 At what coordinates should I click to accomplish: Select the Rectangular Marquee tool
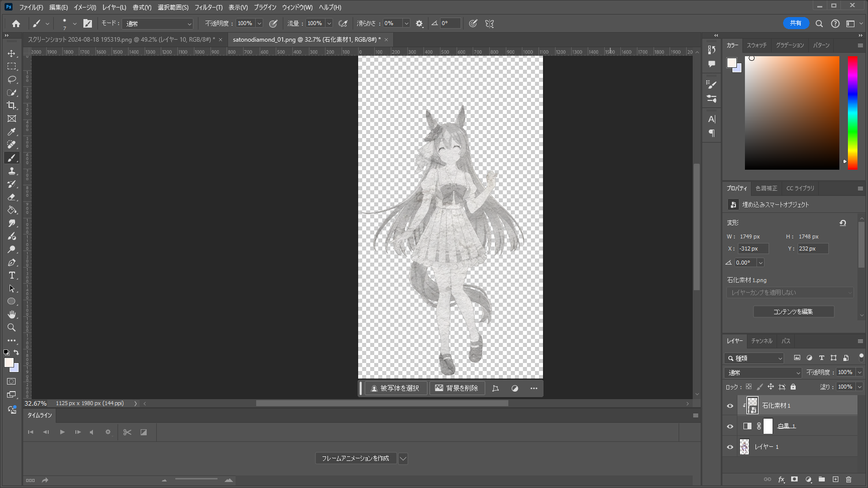12,66
